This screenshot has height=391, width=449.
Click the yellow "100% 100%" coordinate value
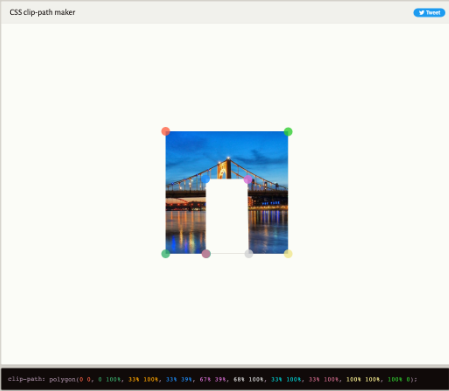coord(363,379)
